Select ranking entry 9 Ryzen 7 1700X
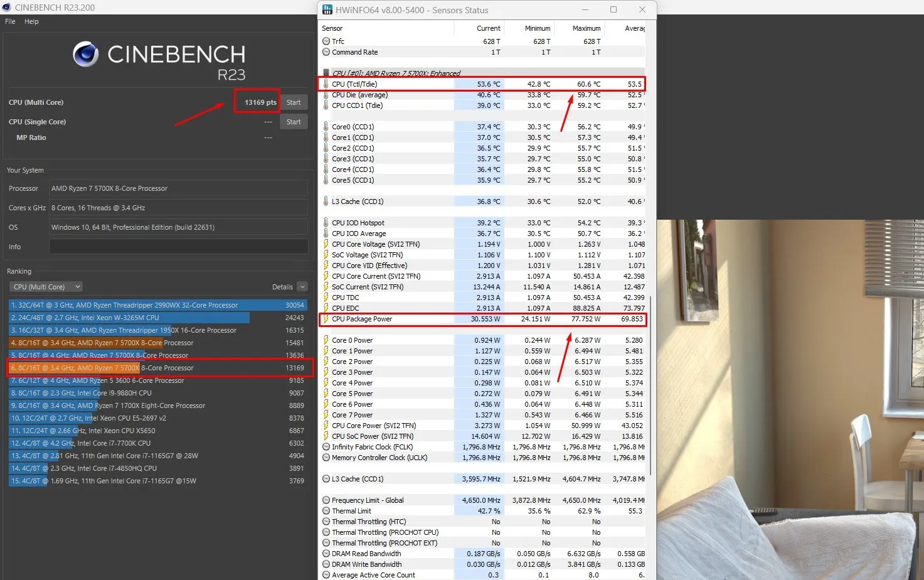 (x=157, y=405)
